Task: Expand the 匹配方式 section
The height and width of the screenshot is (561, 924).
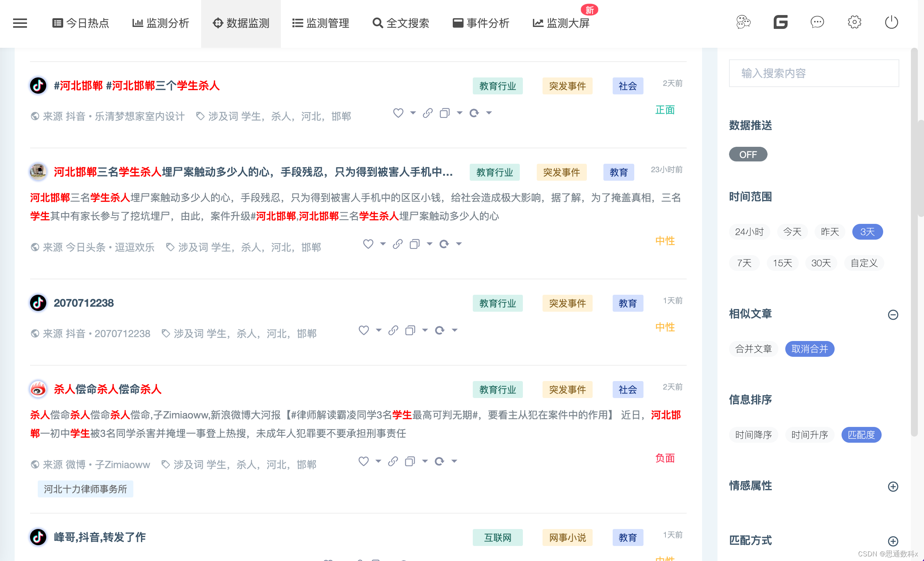Action: [893, 541]
